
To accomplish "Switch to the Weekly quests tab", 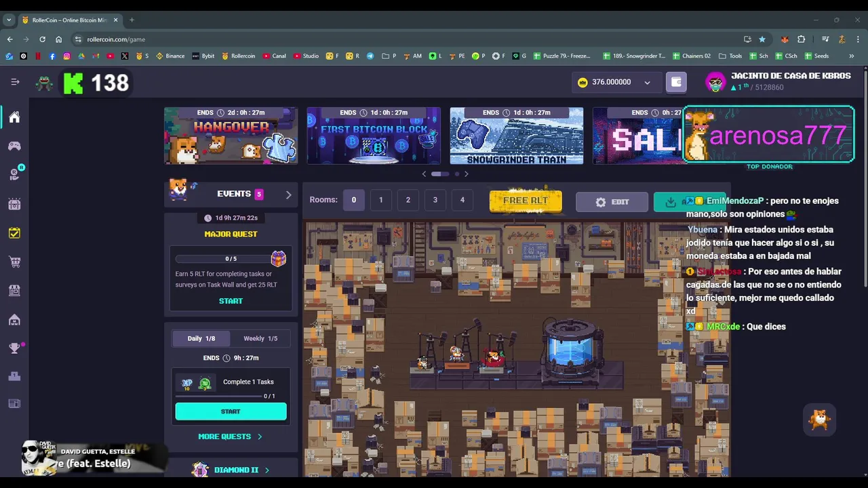I will (260, 338).
